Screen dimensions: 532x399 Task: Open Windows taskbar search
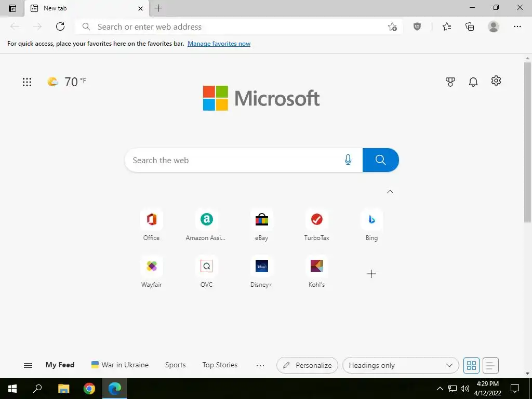tap(37, 389)
